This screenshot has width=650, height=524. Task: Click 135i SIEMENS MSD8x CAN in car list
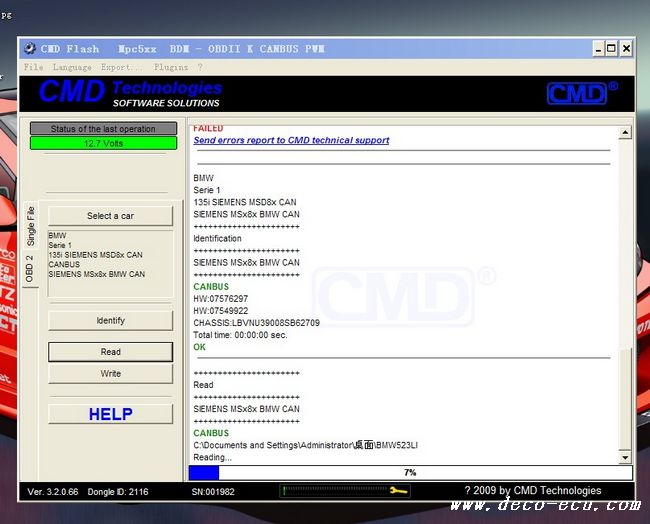pos(95,255)
